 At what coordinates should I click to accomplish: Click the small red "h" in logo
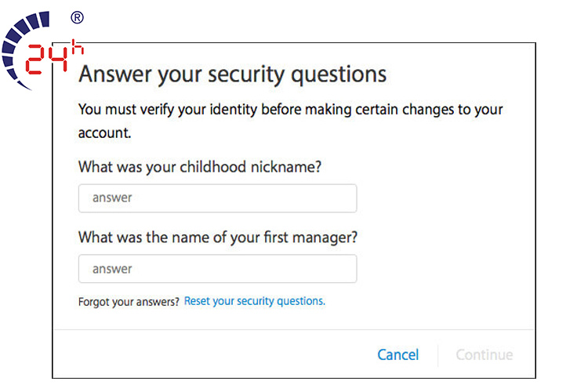coord(77,47)
